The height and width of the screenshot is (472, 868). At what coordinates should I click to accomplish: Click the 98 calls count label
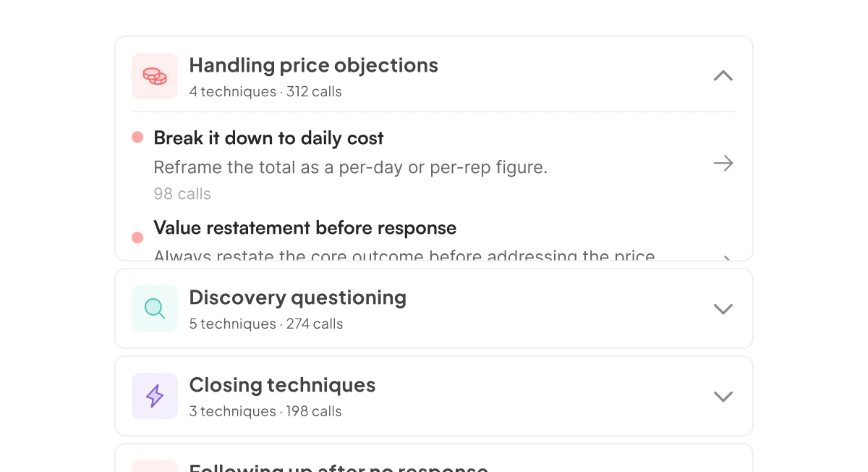182,194
